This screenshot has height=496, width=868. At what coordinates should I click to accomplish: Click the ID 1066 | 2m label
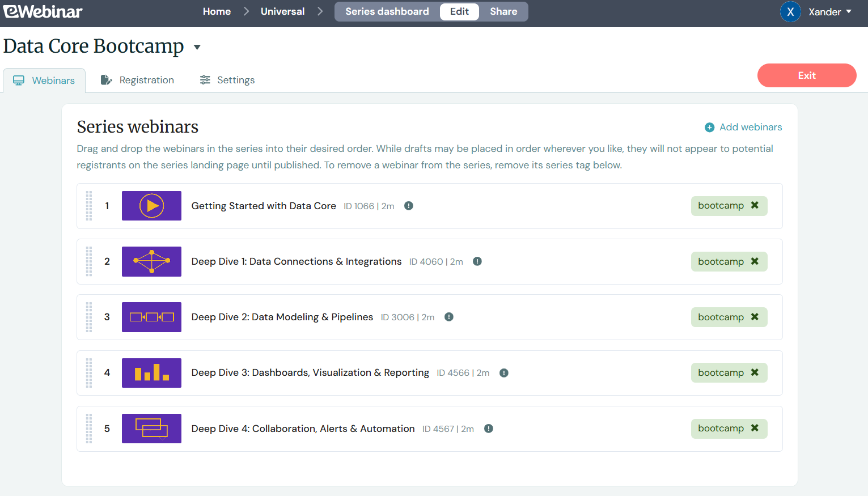tap(369, 206)
